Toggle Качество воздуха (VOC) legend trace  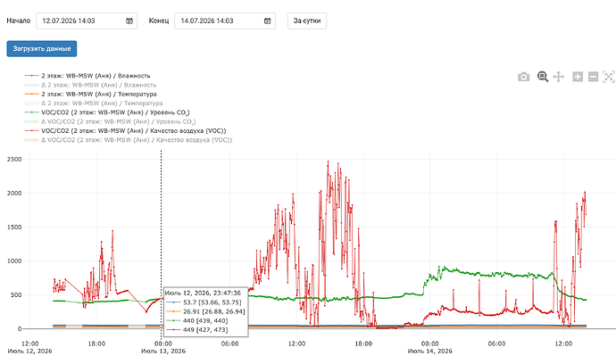point(125,131)
